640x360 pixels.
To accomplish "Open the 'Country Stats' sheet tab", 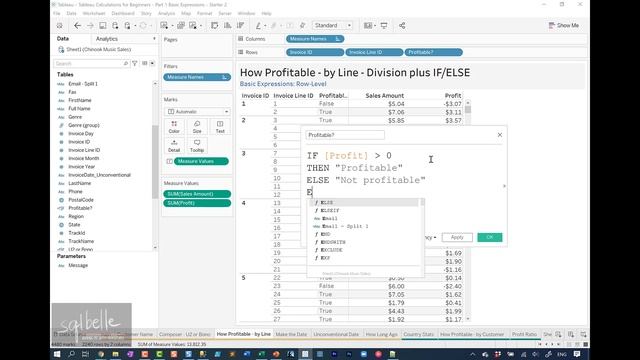I will [418, 334].
